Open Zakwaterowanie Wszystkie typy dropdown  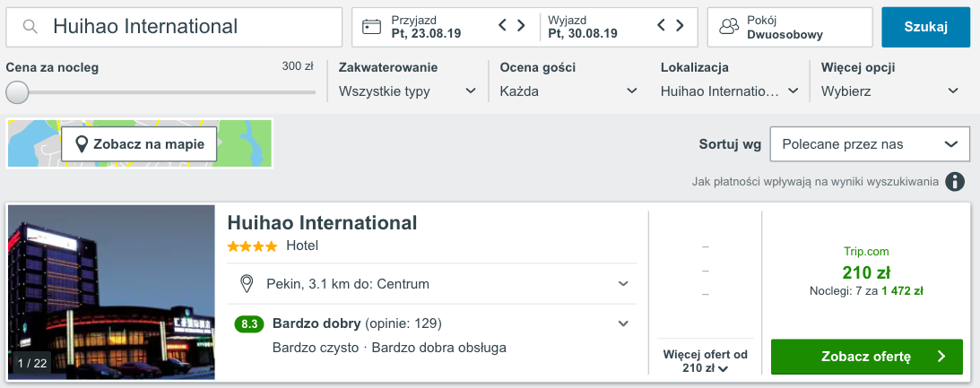point(407,91)
